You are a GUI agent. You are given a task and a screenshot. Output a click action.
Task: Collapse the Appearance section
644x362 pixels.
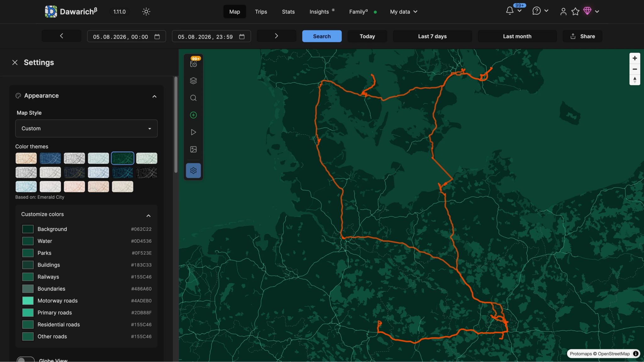point(154,96)
